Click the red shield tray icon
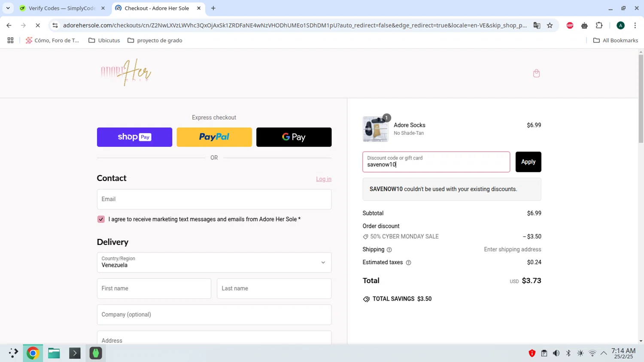 [532, 353]
